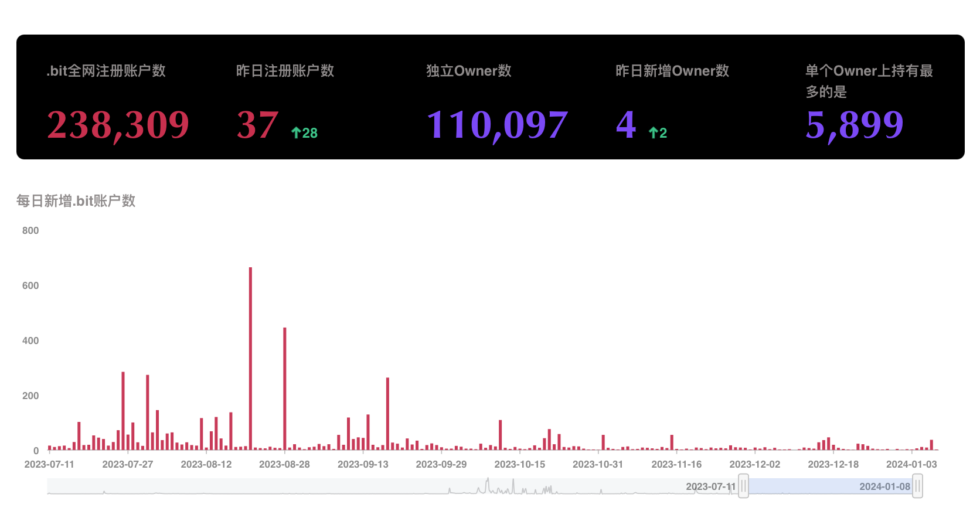Click the '.bit全网注册账户数' label
980x511 pixels.
pos(106,71)
